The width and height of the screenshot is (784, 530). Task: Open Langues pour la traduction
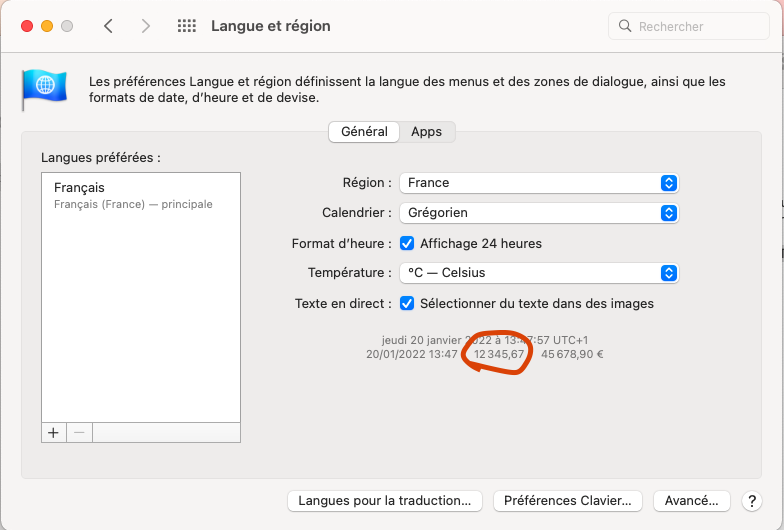pyautogui.click(x=385, y=500)
